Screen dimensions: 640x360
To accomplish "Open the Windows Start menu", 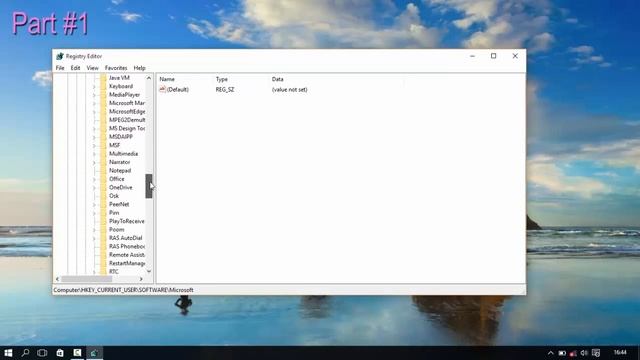I will coord(8,353).
